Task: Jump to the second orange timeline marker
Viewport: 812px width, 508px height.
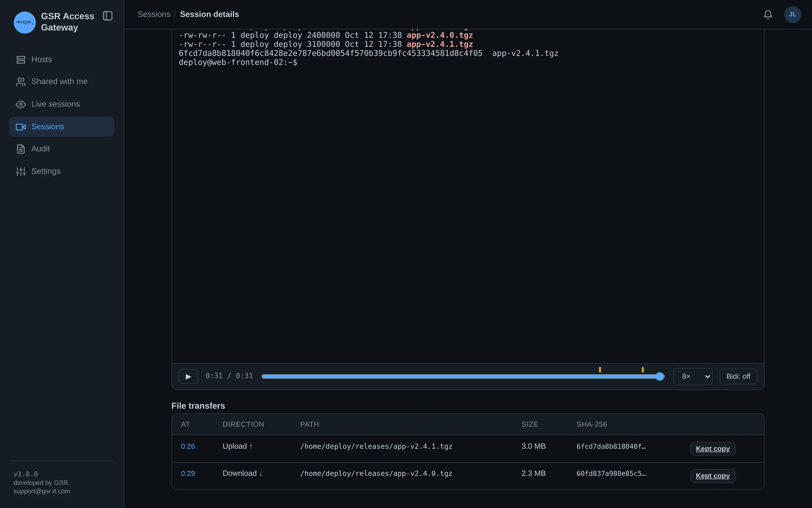Action: 643,369
